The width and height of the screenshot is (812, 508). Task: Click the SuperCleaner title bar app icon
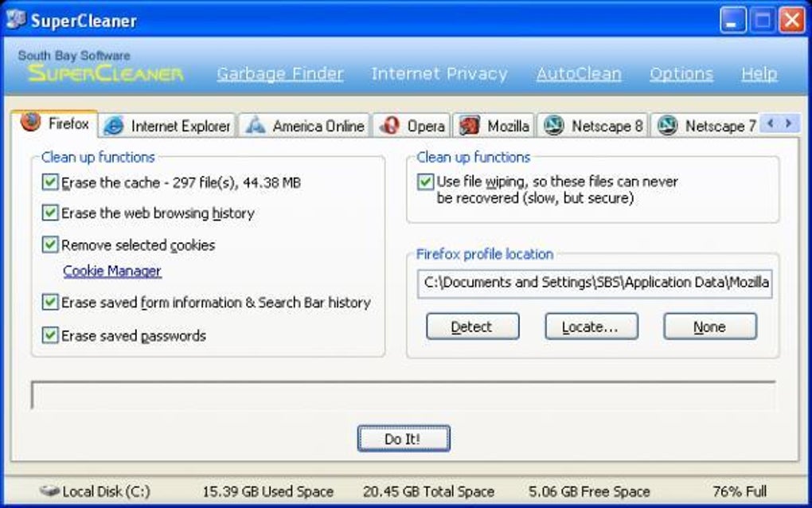[16, 20]
